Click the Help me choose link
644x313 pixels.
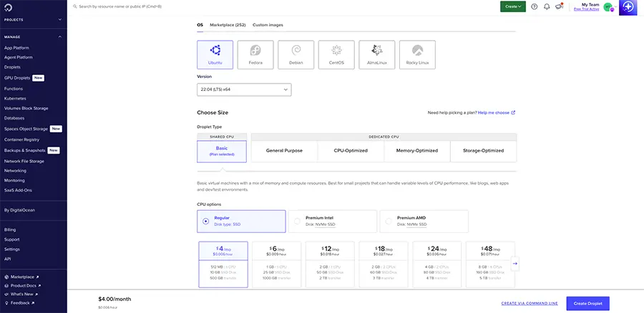(x=493, y=112)
